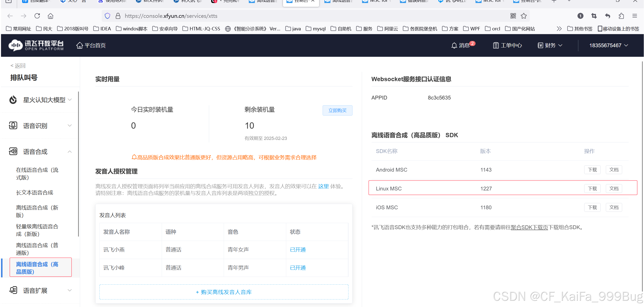Open Android MSC 文档
This screenshot has height=307, width=644.
614,170
